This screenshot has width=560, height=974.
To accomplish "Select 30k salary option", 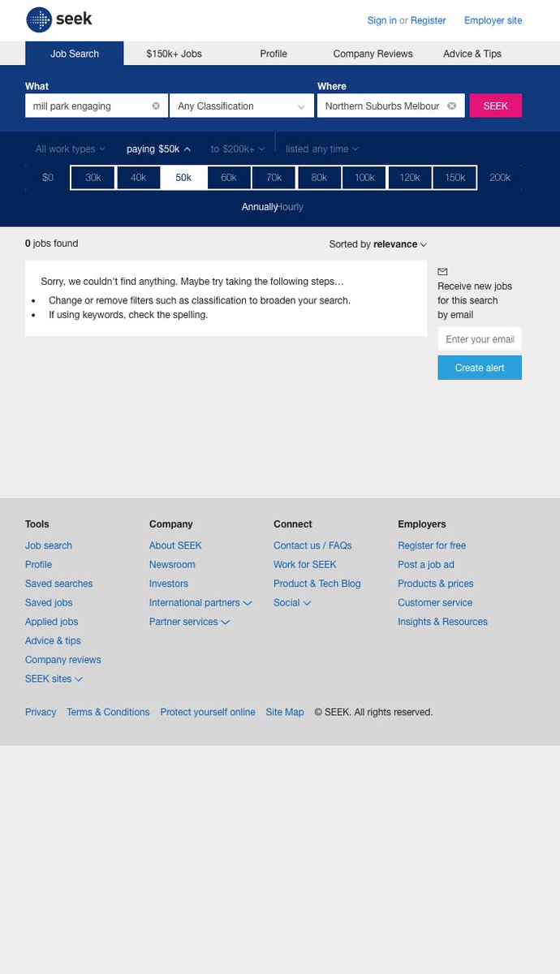I will pos(93,177).
